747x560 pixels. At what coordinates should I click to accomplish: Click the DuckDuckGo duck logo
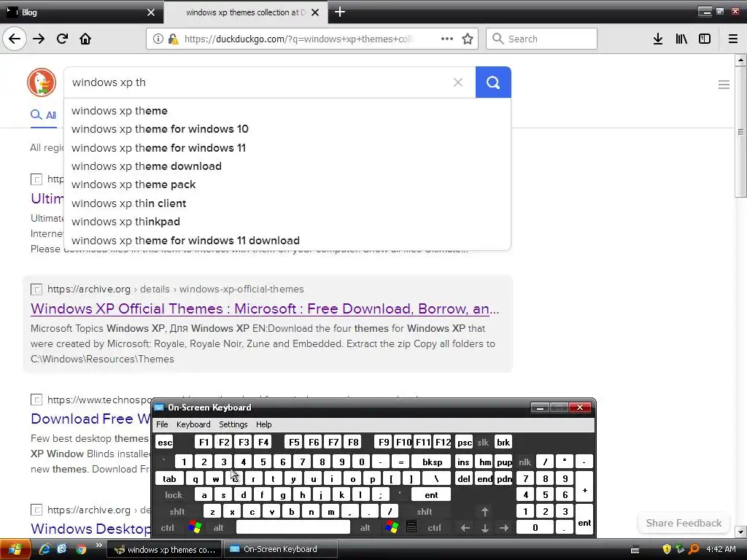pyautogui.click(x=42, y=82)
